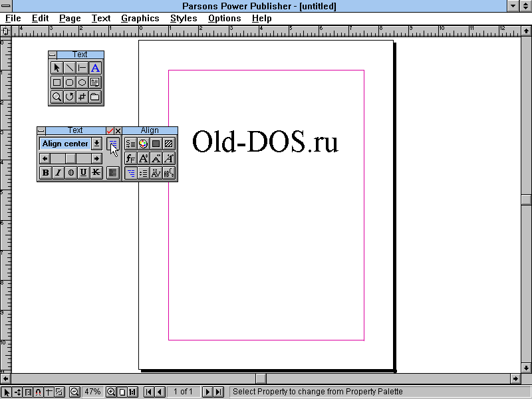
Task: Select the rectangle drawing tool
Action: 57,82
